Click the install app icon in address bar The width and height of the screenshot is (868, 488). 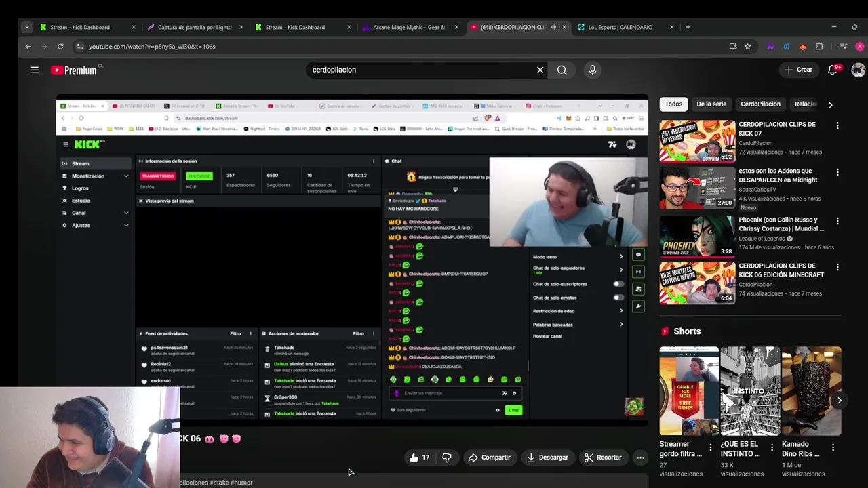(x=733, y=47)
